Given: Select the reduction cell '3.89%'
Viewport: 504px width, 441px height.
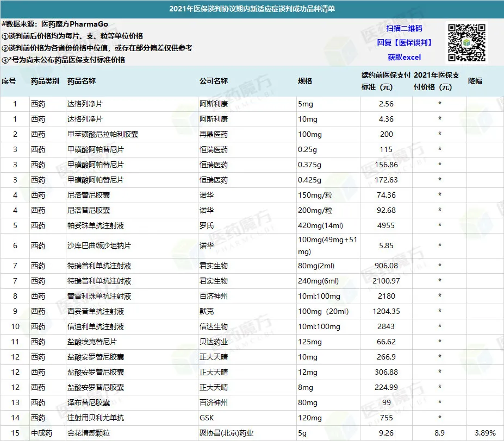Looking at the screenshot, I should coord(485,433).
